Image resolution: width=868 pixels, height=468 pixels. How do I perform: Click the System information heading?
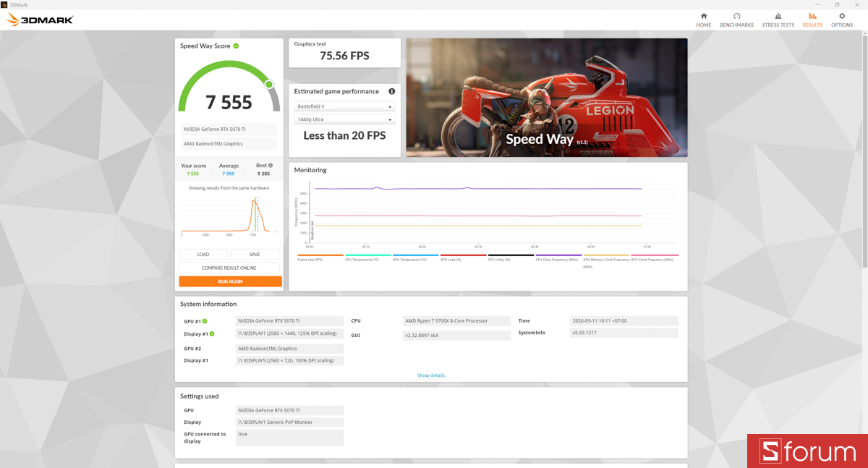[x=208, y=304]
